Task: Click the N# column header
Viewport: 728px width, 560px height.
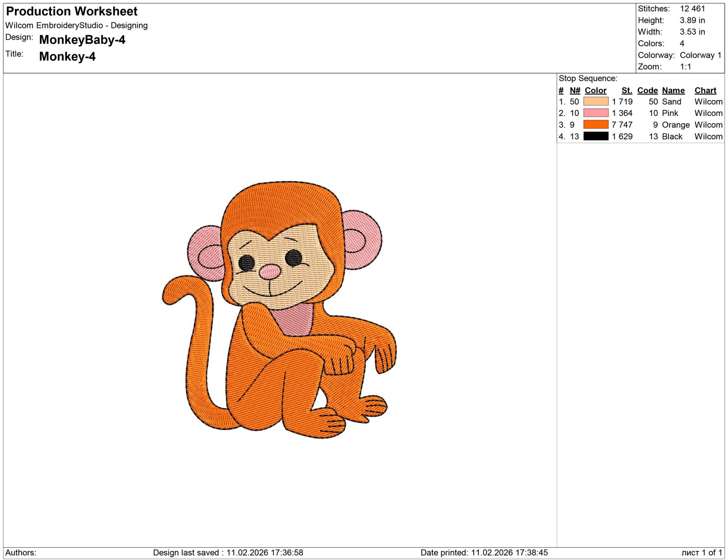Action: 575,91
